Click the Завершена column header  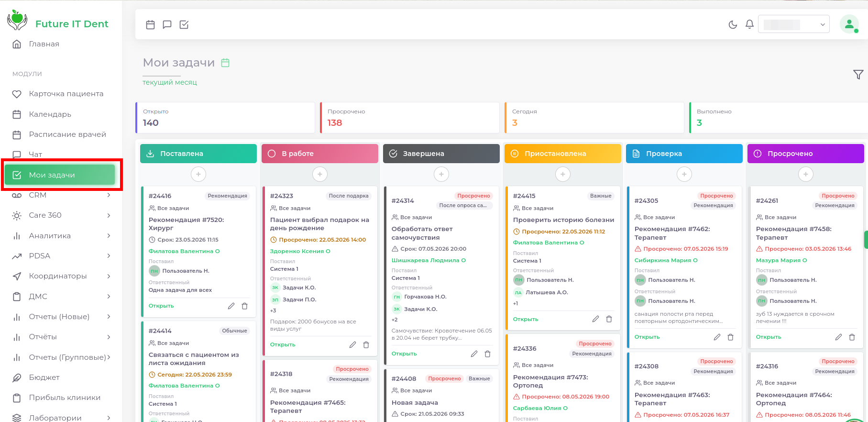point(441,154)
